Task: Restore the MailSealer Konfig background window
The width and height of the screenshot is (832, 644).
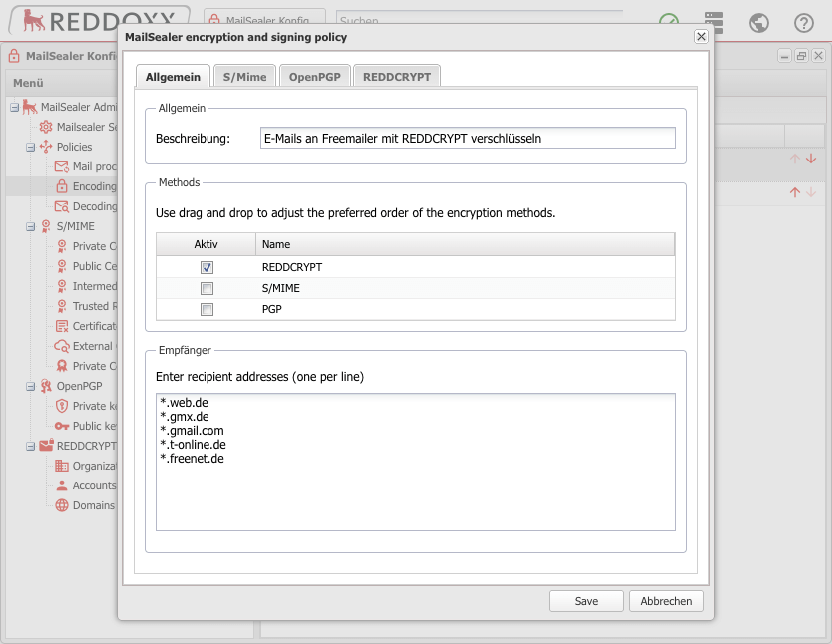Action: (801, 56)
